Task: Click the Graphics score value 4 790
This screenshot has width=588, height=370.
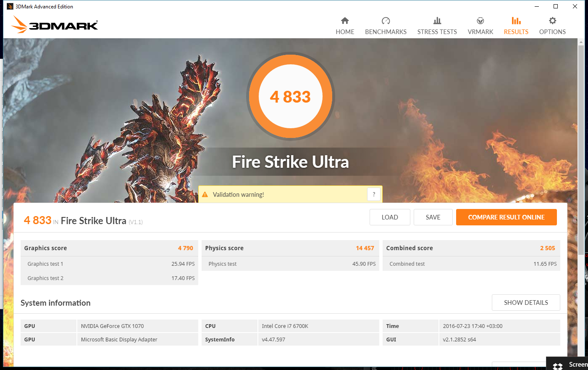Action: tap(186, 248)
